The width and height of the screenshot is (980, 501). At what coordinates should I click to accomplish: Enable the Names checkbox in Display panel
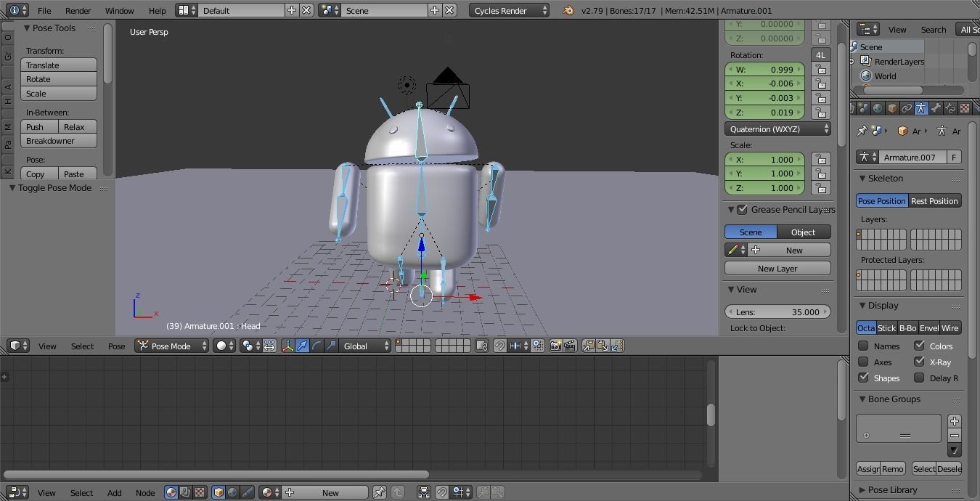863,346
